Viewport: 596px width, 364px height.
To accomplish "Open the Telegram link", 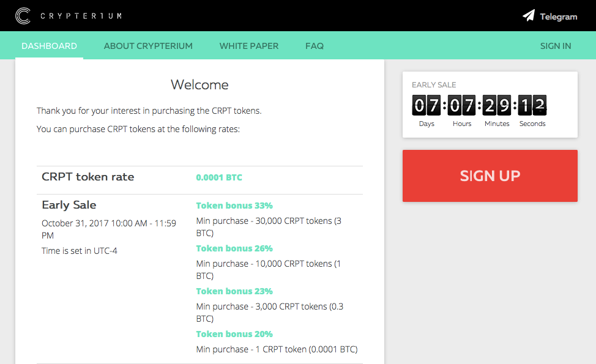I will tap(549, 16).
